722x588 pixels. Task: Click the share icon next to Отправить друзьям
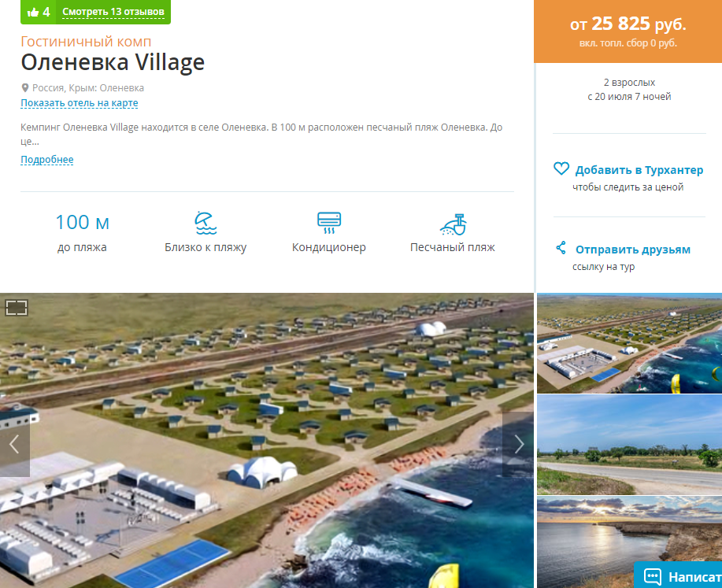(561, 248)
